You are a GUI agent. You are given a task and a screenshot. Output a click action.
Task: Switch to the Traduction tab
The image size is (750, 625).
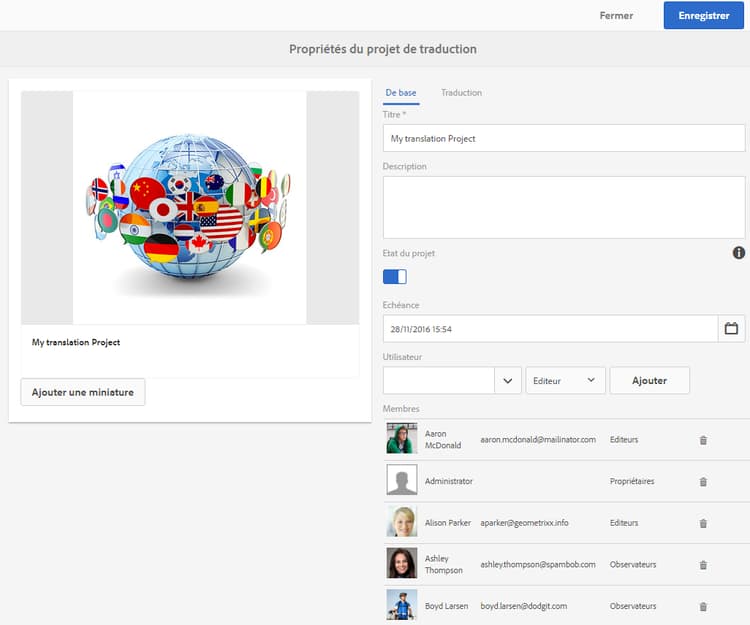point(461,93)
